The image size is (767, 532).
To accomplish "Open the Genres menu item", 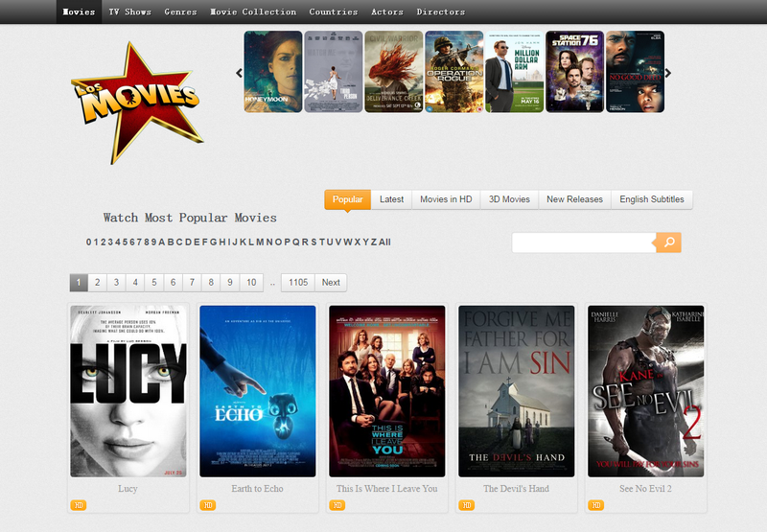I will tap(180, 12).
